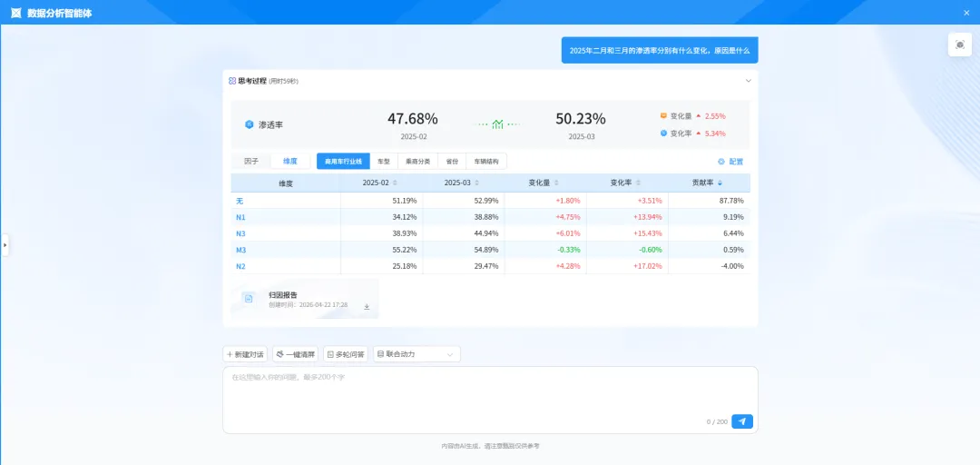Viewport: 980px width, 465px height.
Task: Switch to the 因子 view toggle
Action: point(251,162)
